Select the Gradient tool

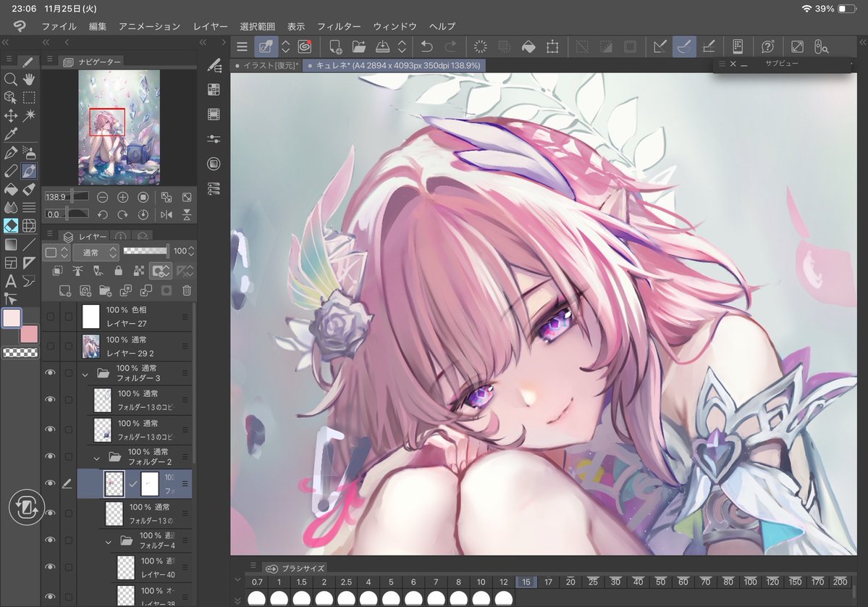coord(11,244)
